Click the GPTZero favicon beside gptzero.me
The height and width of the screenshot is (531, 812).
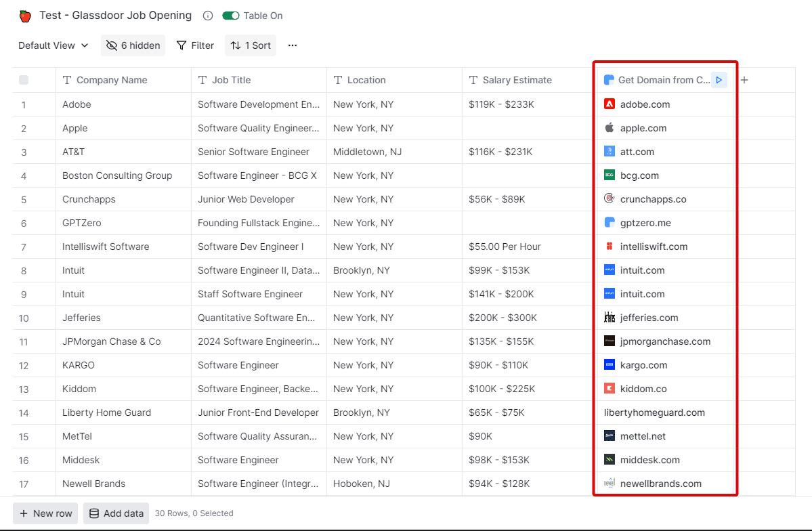pyautogui.click(x=610, y=223)
